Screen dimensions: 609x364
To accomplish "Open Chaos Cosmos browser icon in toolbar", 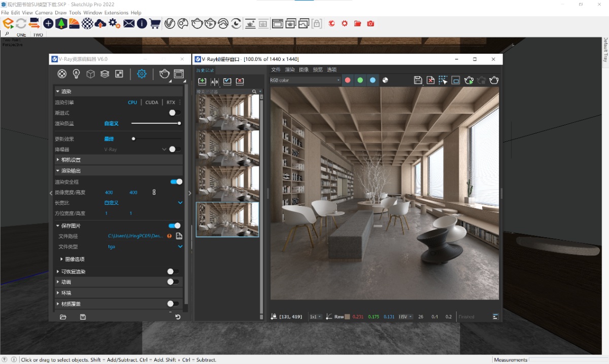I will coord(183,23).
